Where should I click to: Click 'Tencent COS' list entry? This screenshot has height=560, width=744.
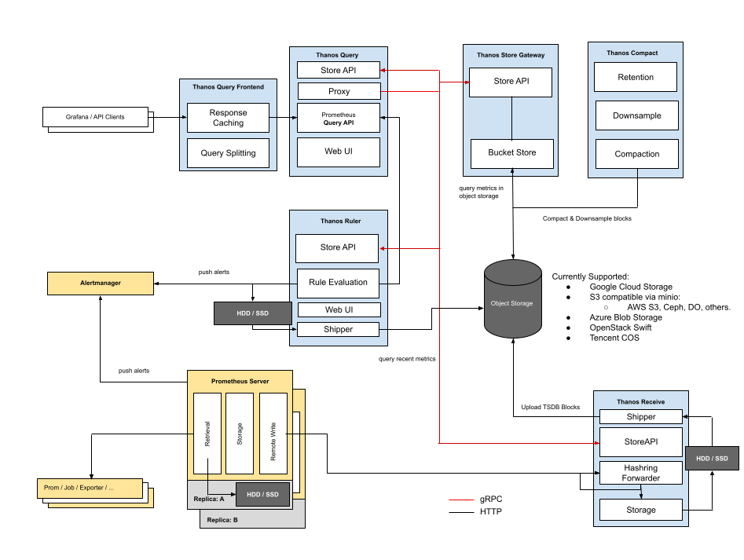pos(614,338)
